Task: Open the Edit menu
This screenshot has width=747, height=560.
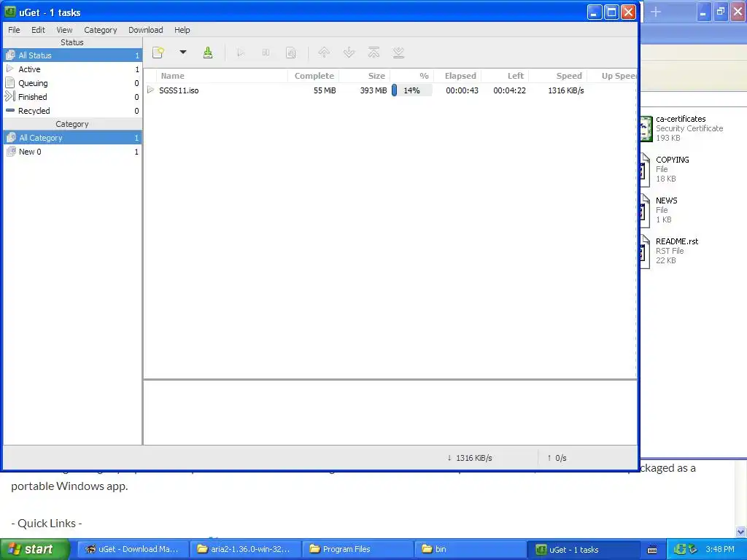Action: coord(38,30)
